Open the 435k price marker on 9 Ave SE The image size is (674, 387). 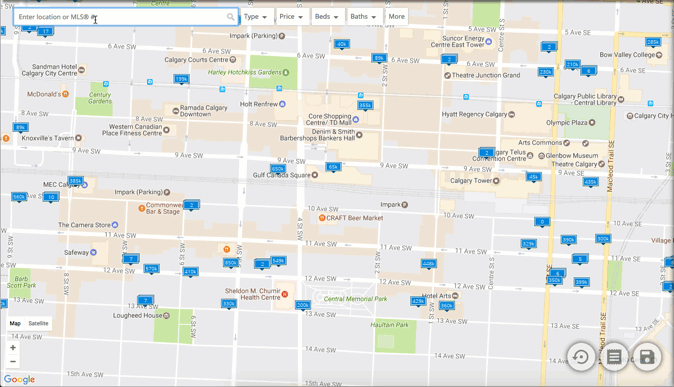pos(590,182)
